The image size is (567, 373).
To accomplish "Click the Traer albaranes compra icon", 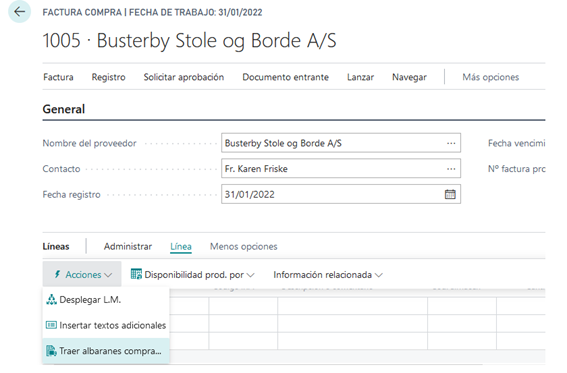I will pos(51,351).
